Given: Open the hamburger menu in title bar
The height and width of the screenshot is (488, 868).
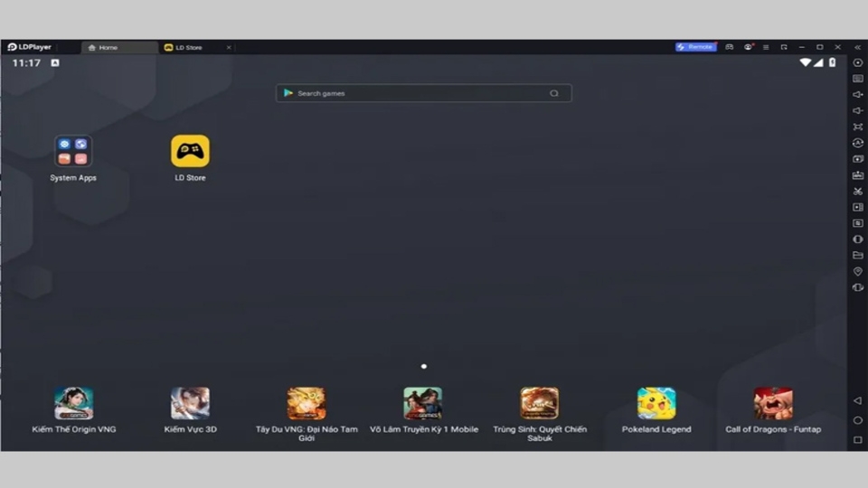Looking at the screenshot, I should [766, 47].
